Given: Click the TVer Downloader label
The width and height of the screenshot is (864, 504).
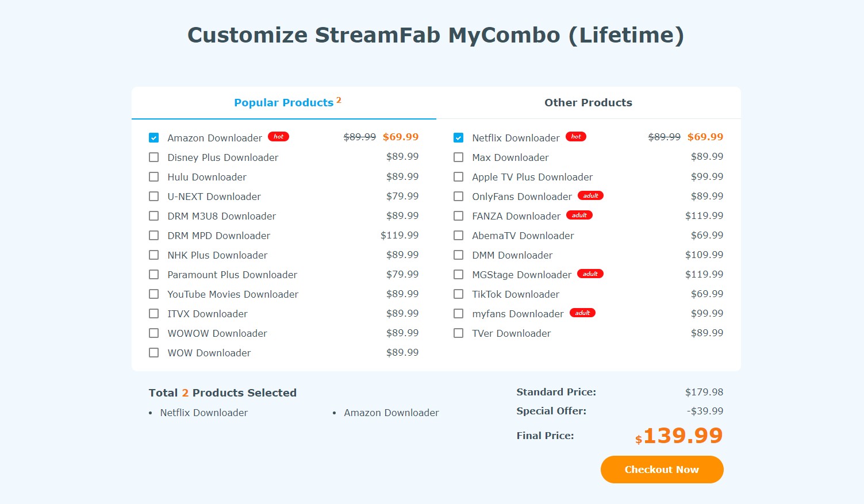Looking at the screenshot, I should [x=511, y=333].
